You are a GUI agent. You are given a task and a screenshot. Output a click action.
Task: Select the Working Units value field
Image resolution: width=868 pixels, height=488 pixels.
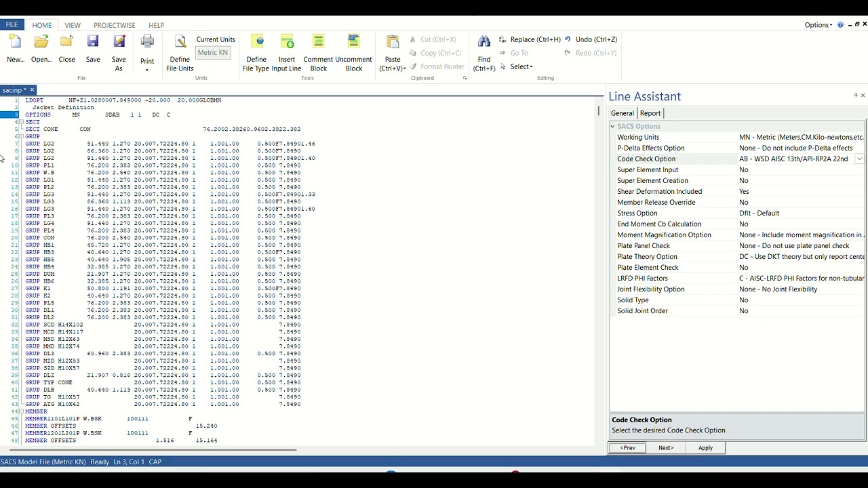[801, 137]
